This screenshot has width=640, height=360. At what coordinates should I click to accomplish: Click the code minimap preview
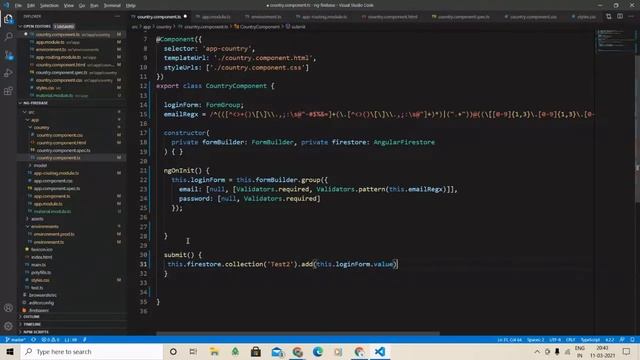[x=615, y=41]
